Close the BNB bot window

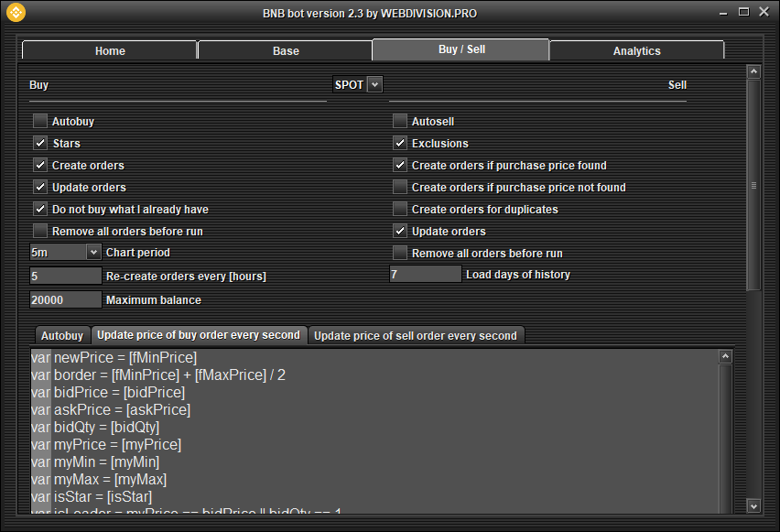pyautogui.click(x=764, y=12)
